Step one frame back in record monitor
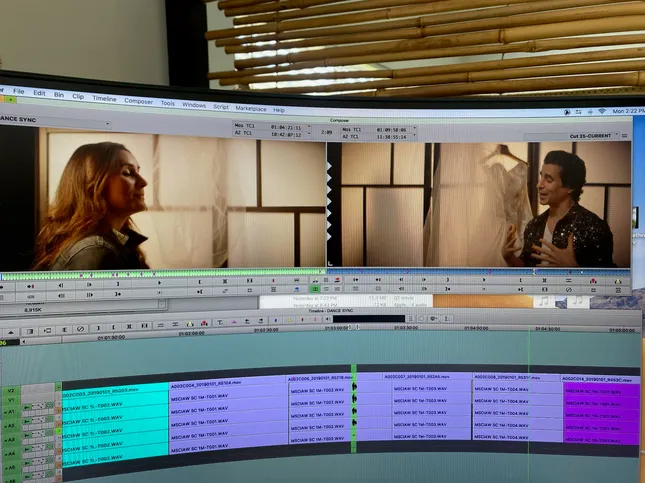Screen dimensions: 645x483 click(x=401, y=280)
